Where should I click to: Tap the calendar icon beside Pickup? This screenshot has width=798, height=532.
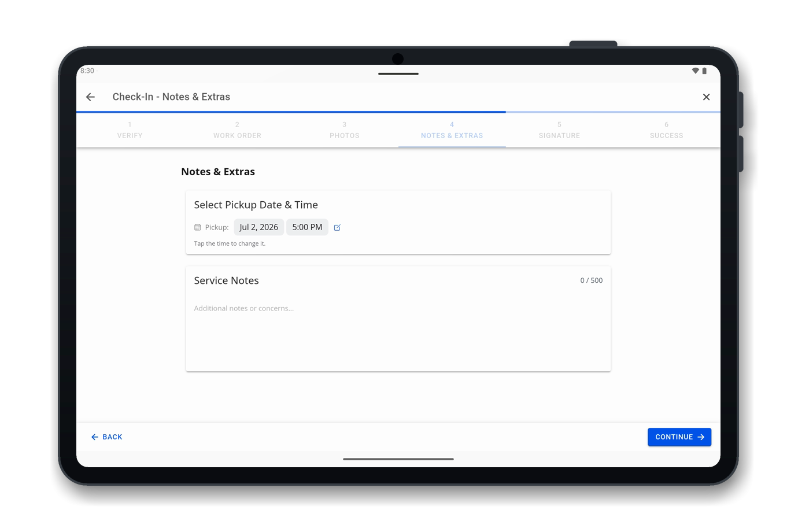click(x=198, y=227)
